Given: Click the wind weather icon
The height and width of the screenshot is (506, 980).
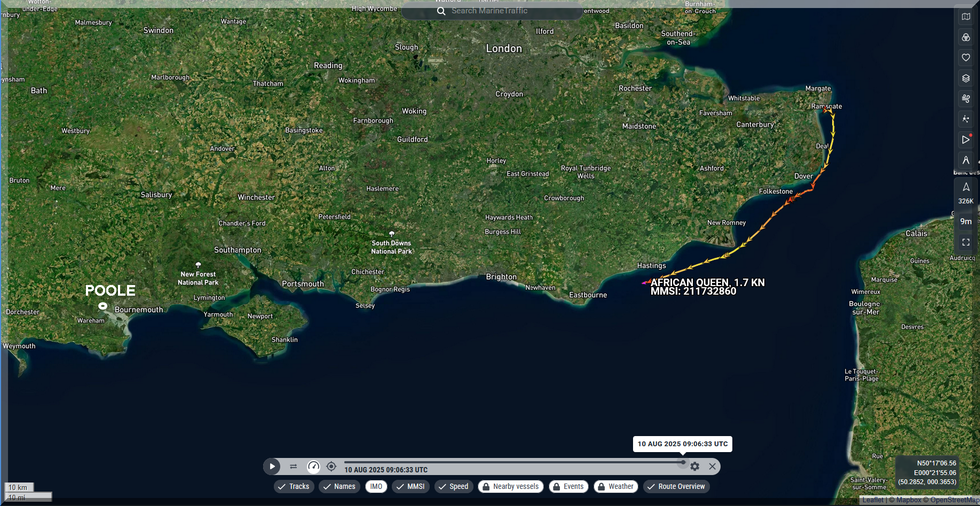Looking at the screenshot, I should coord(966,99).
